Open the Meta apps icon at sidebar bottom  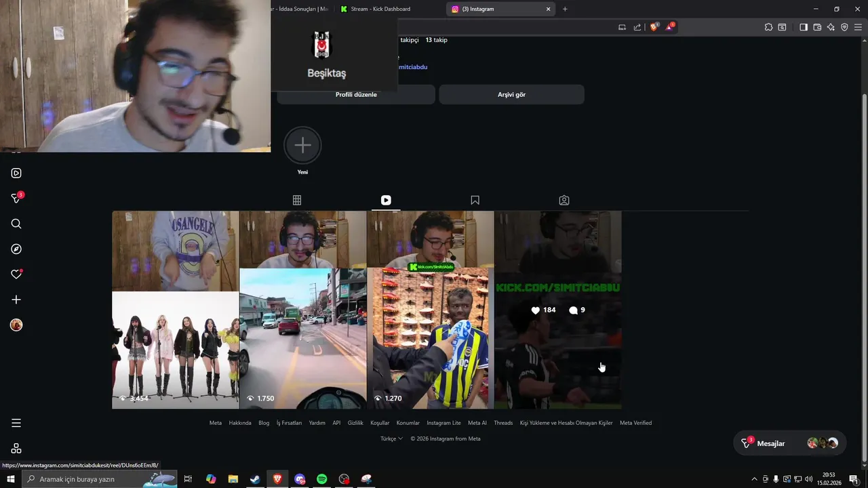pyautogui.click(x=16, y=448)
